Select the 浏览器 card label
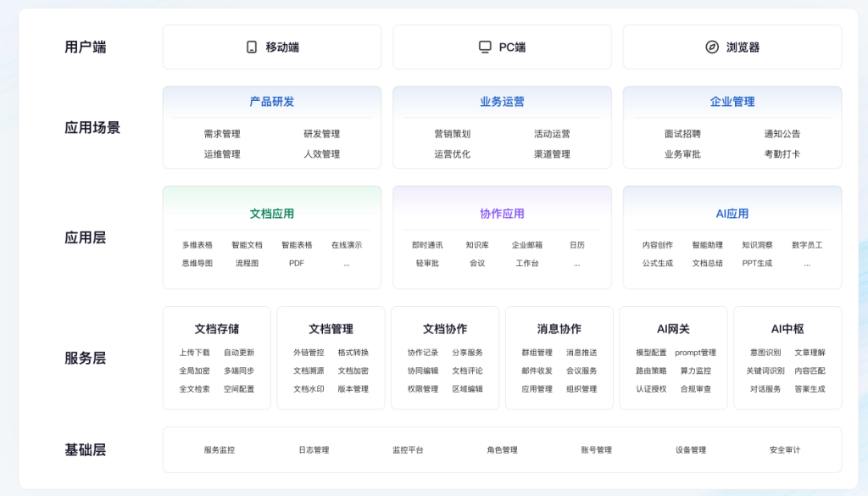Screen dimensions: 868x496 (743, 47)
